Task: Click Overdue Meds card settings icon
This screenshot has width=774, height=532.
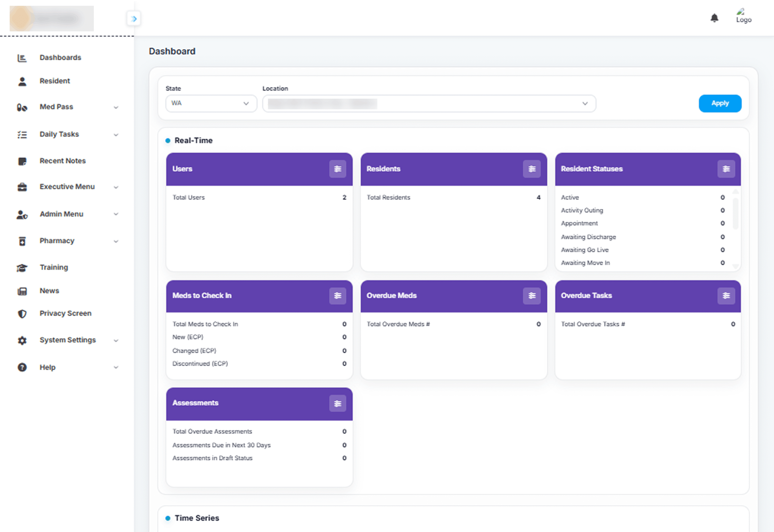Action: (532, 296)
